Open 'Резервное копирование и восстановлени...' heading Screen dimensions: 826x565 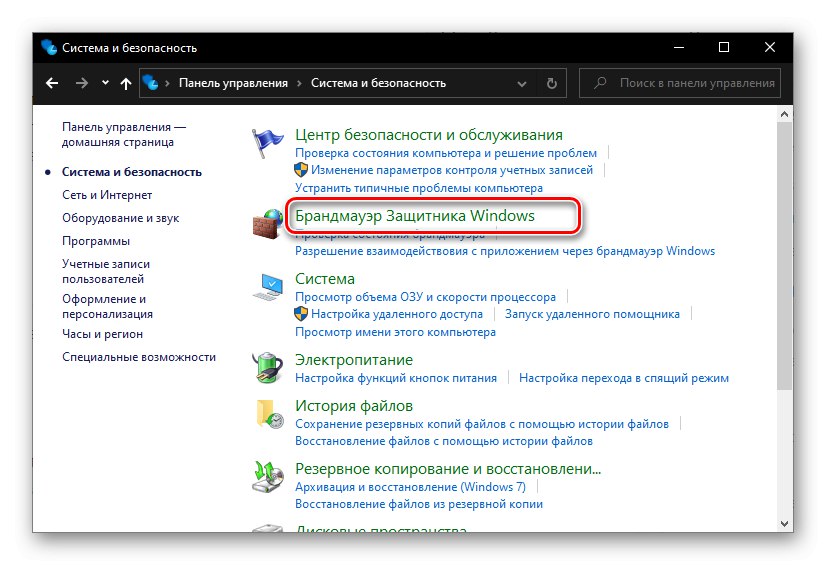click(448, 469)
